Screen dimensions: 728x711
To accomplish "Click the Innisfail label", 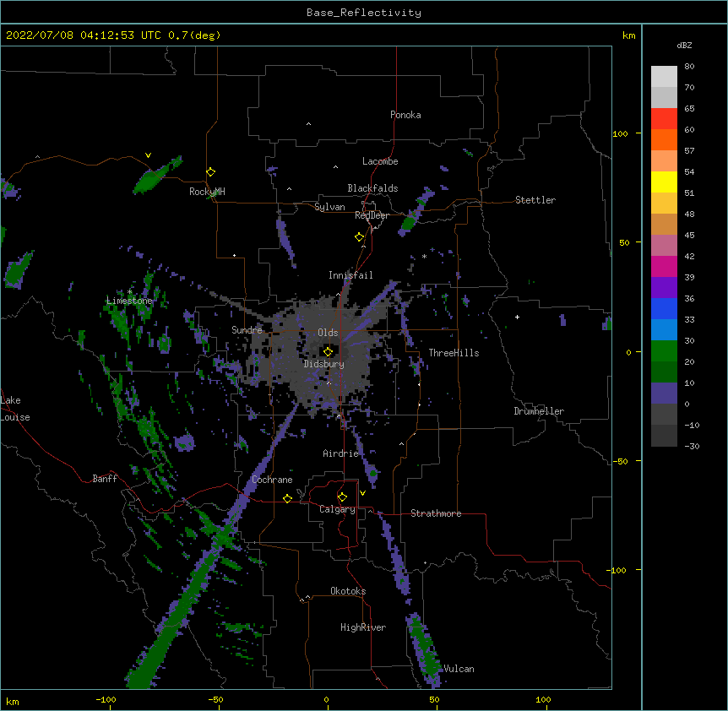I will tap(350, 275).
